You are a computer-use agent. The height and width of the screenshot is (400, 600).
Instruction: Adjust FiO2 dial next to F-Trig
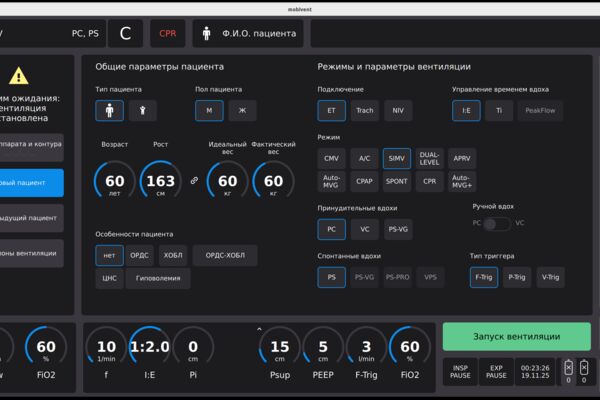tap(410, 347)
